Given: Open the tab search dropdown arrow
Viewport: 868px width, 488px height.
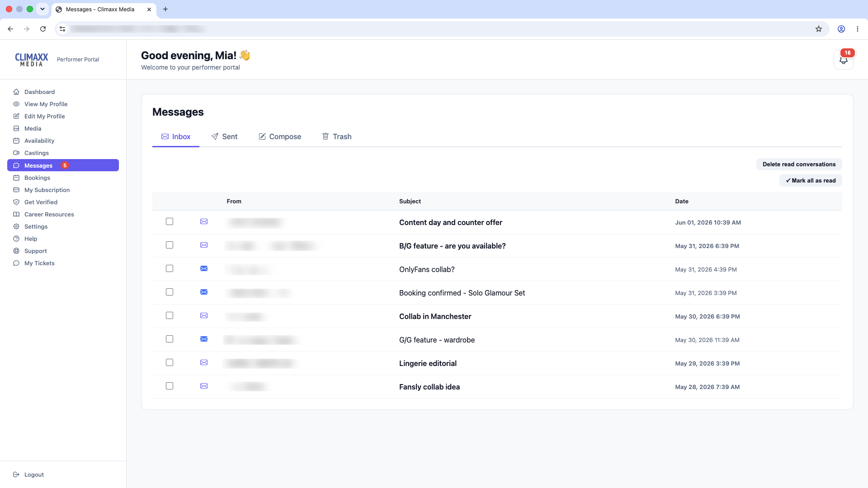Looking at the screenshot, I should pyautogui.click(x=42, y=9).
